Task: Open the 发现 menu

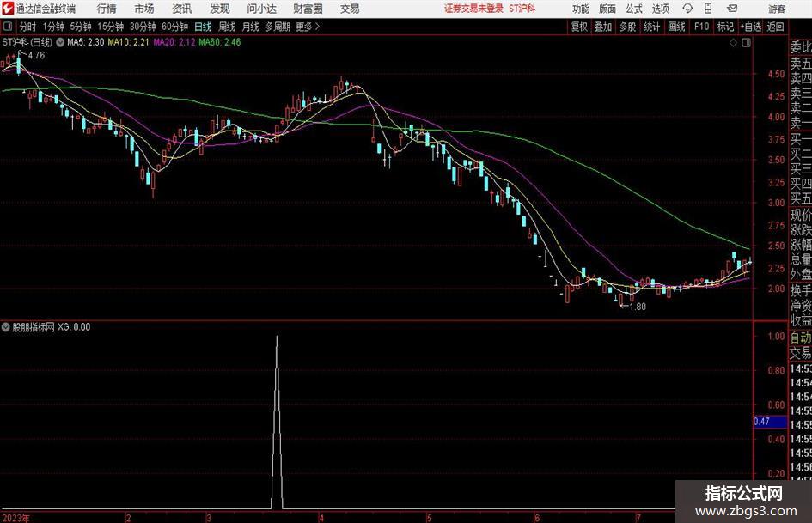Action: (x=220, y=9)
